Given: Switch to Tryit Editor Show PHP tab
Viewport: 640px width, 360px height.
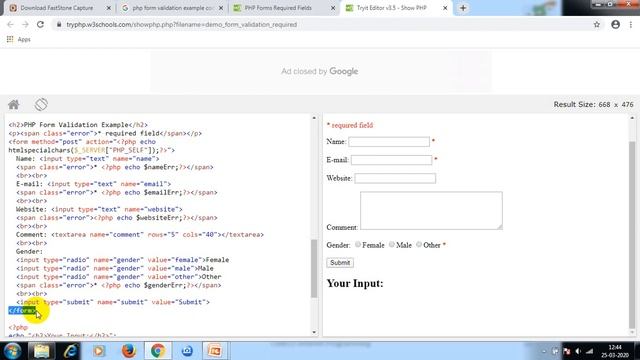Looking at the screenshot, I should click(392, 8).
